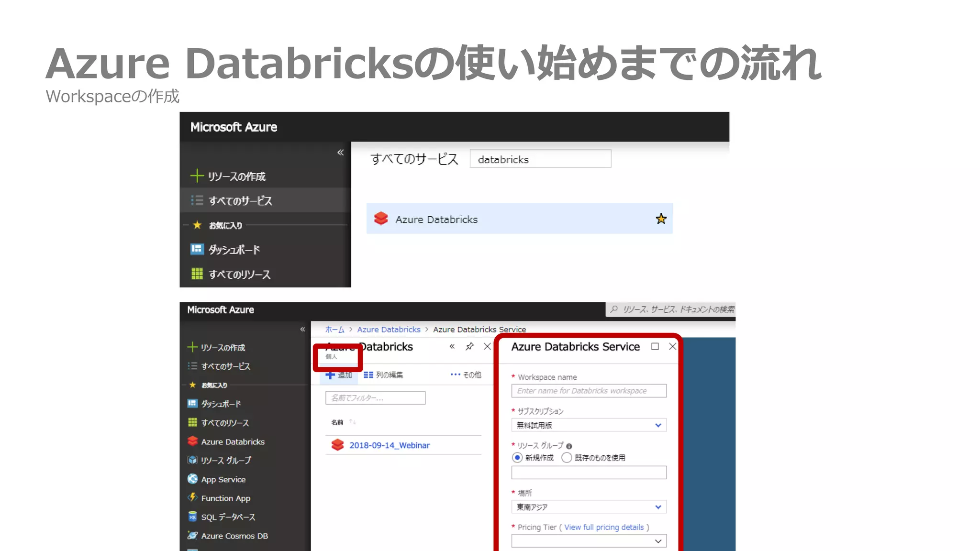This screenshot has height=551, width=980.
Task: Collapse the Azure Databricks blade with double chevron
Action: coord(452,346)
